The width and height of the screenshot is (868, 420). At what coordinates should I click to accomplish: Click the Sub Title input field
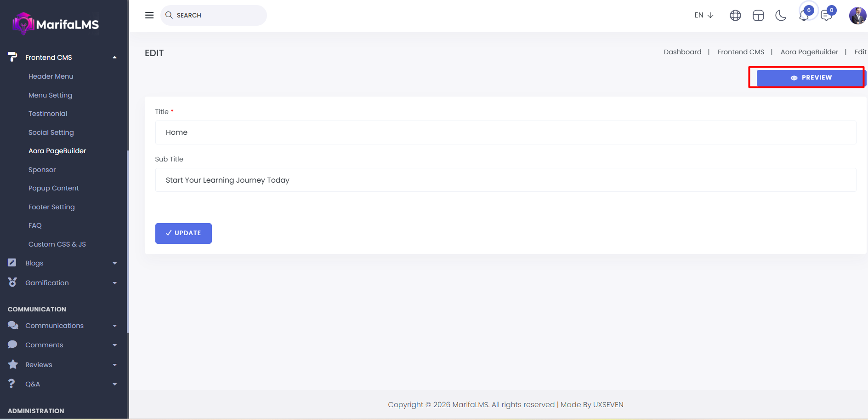click(505, 180)
